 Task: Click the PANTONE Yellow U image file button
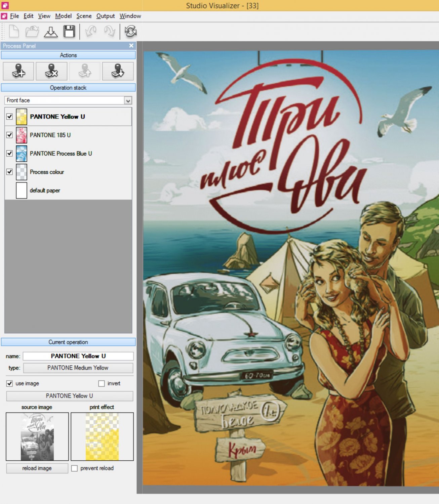click(70, 396)
